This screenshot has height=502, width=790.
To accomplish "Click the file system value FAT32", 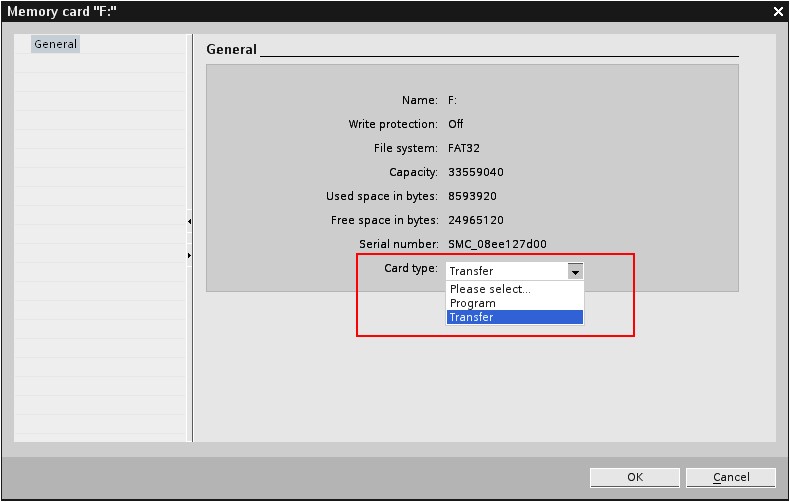I will tap(465, 148).
